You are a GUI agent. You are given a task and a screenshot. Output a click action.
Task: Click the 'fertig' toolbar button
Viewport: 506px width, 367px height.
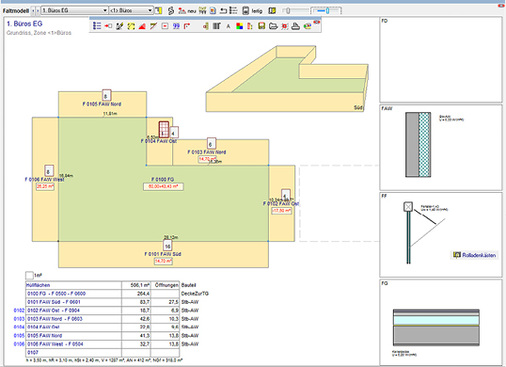[252, 11]
